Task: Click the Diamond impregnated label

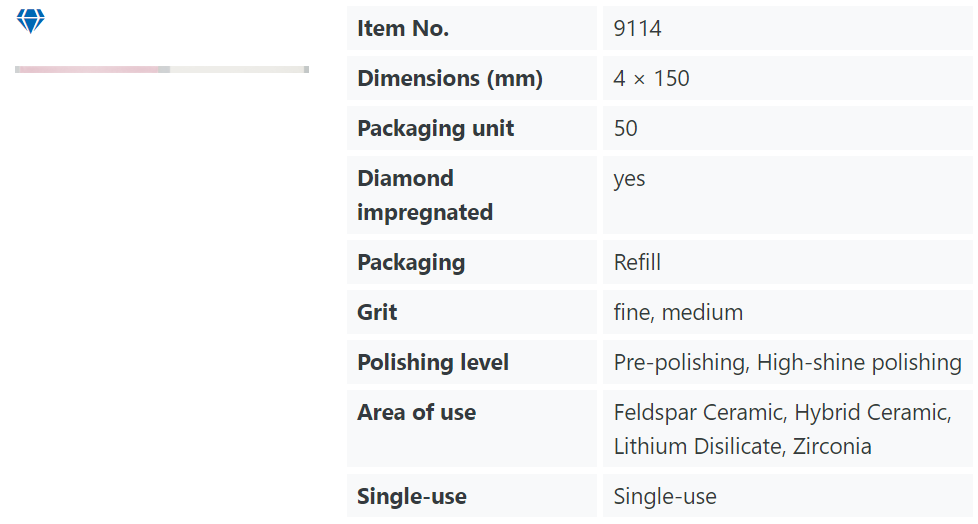Action: 425,195
